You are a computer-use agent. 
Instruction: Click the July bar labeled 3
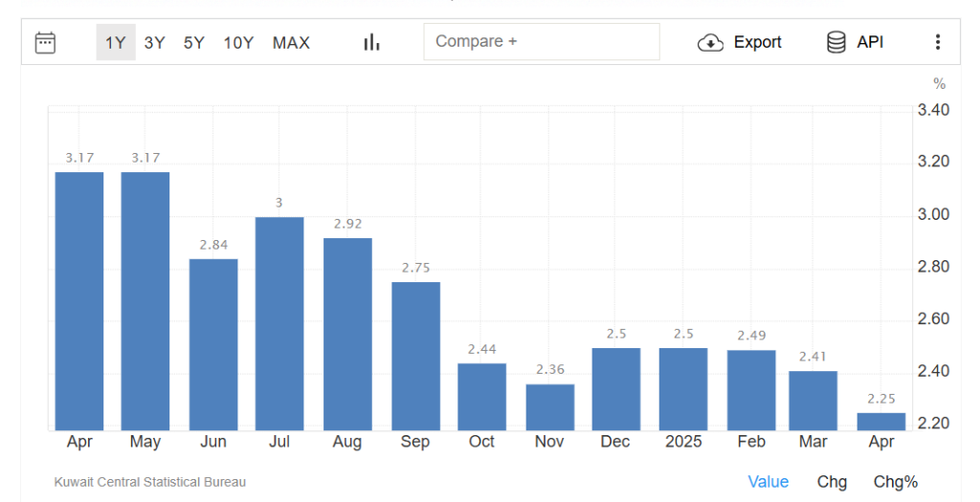tap(279, 323)
